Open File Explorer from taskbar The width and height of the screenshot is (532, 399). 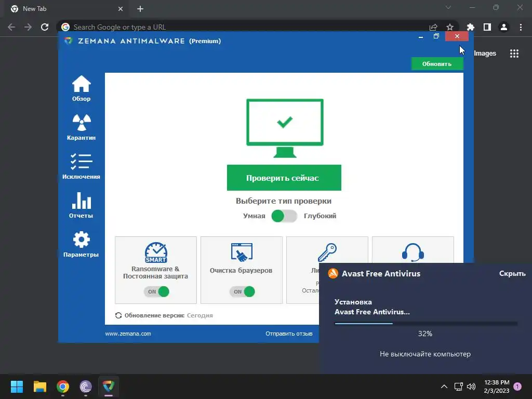click(x=39, y=387)
